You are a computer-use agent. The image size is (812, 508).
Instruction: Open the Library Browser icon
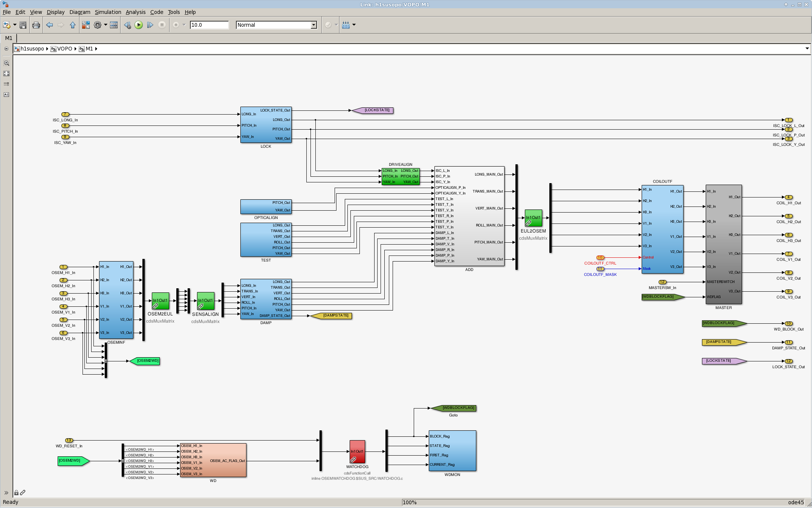tap(86, 25)
